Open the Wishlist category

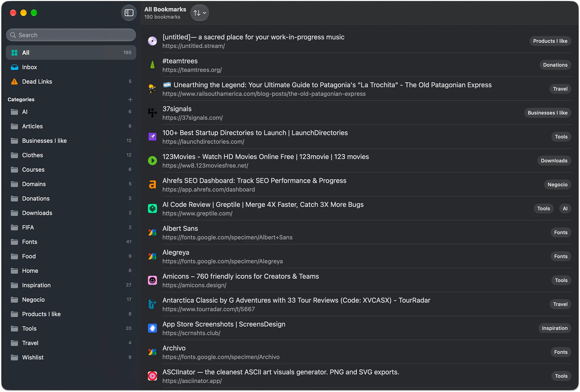pos(71,357)
